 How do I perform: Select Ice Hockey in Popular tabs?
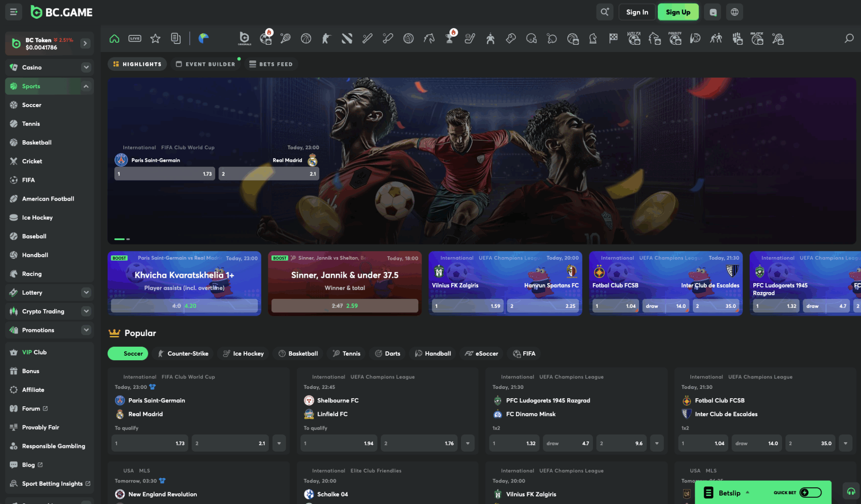coord(243,353)
